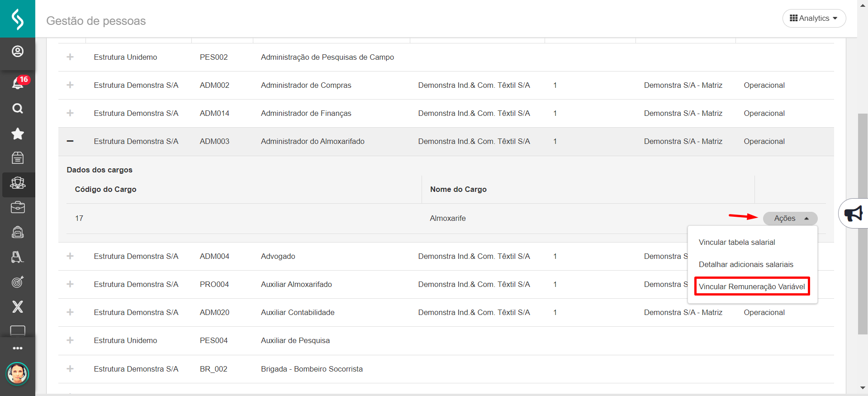Click the megaphone announcements button
Screen dimensions: 868x396
click(854, 213)
